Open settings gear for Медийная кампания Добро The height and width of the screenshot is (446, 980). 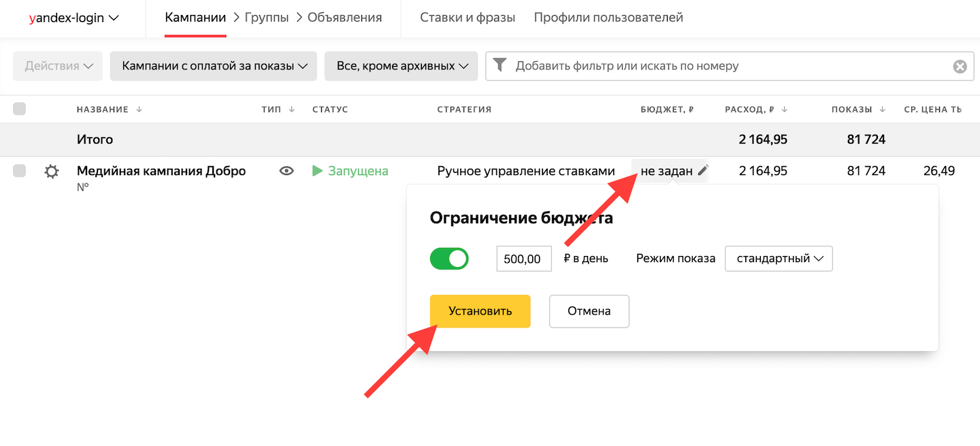point(51,172)
